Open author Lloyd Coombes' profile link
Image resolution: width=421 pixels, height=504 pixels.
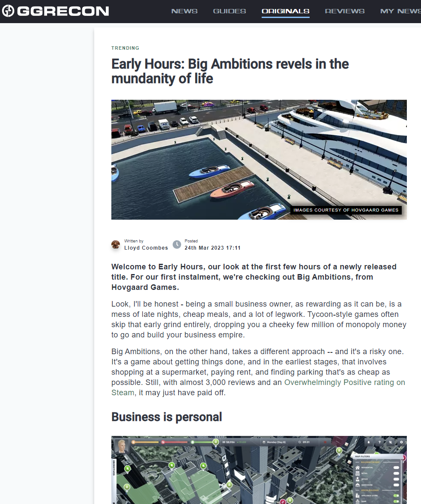[146, 248]
